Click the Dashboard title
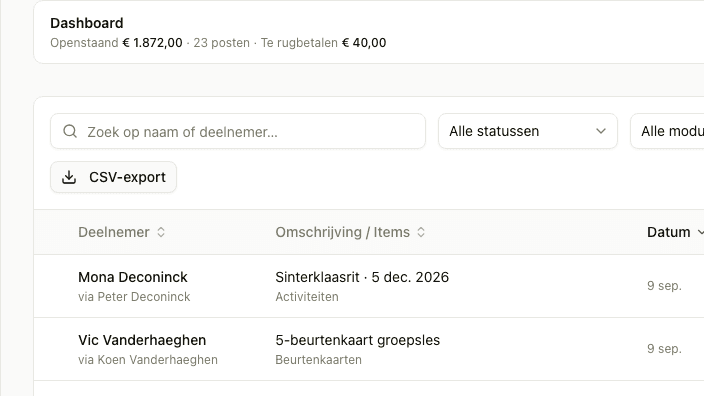The image size is (704, 396). point(87,23)
